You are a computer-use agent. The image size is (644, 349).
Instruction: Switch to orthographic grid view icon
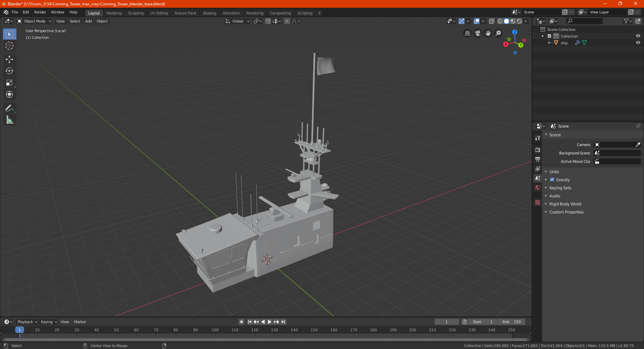(x=467, y=33)
